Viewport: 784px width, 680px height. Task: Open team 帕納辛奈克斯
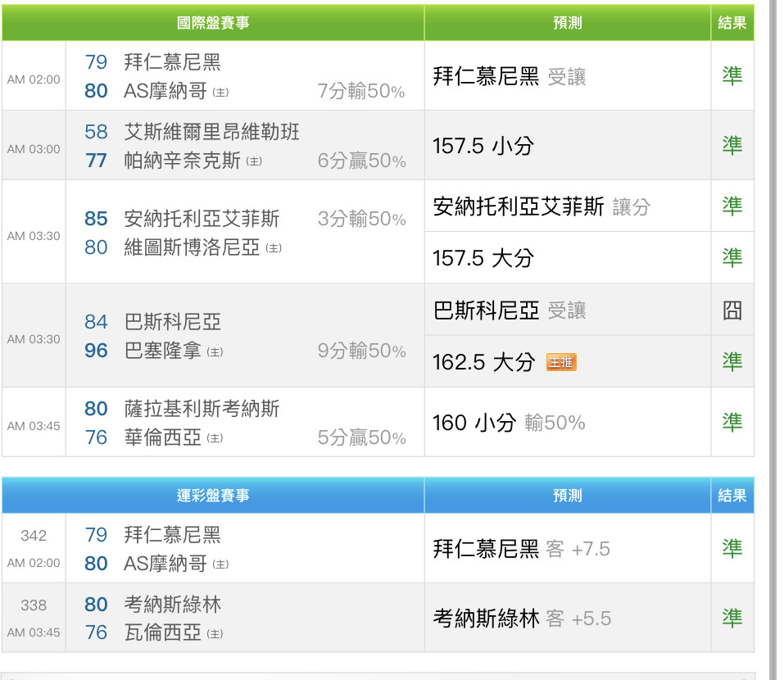coord(183,161)
